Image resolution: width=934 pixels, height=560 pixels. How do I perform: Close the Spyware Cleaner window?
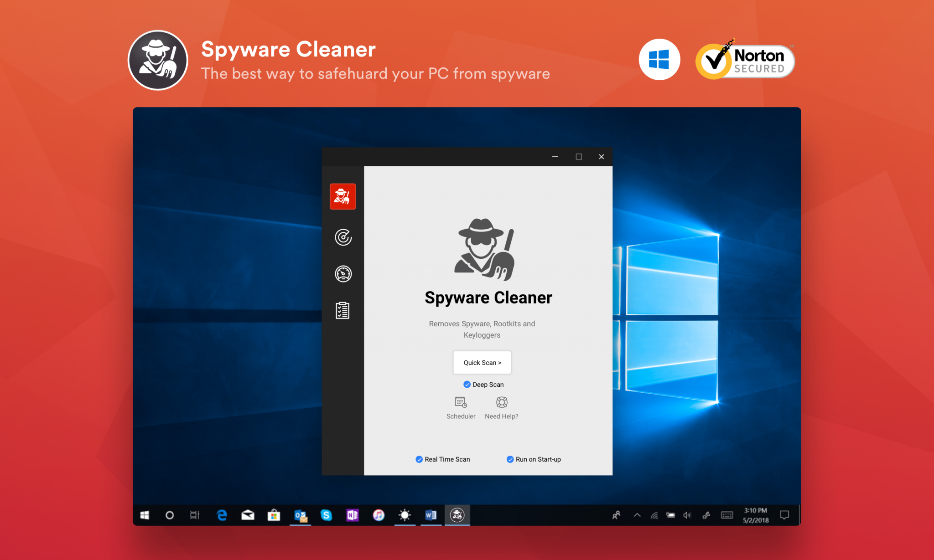point(602,157)
